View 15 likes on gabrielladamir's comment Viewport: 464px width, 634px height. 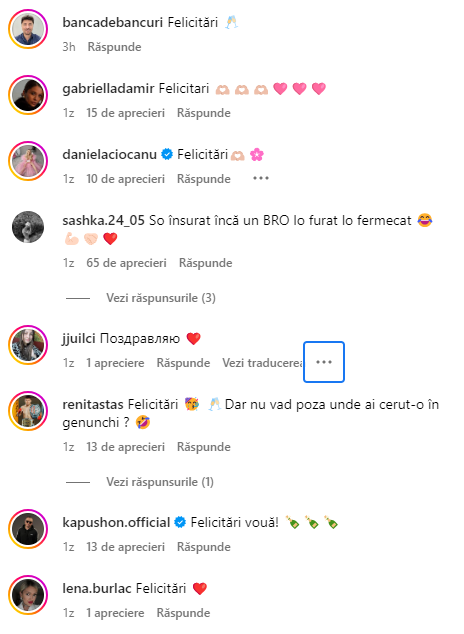pyautogui.click(x=125, y=113)
